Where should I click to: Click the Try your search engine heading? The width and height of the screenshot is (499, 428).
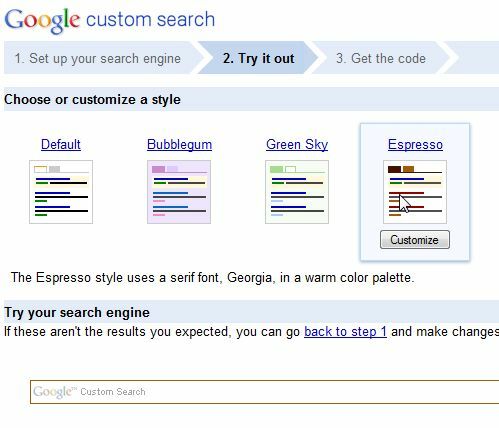tap(77, 312)
